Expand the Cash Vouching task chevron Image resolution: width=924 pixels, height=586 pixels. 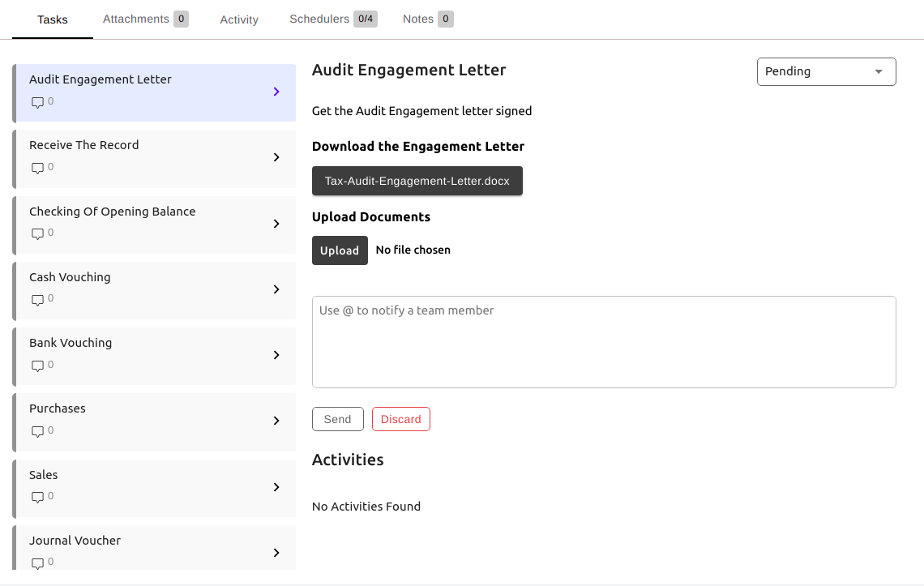point(276,289)
